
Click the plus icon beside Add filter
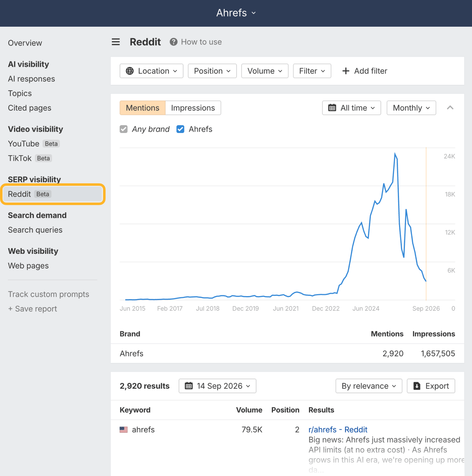click(346, 71)
